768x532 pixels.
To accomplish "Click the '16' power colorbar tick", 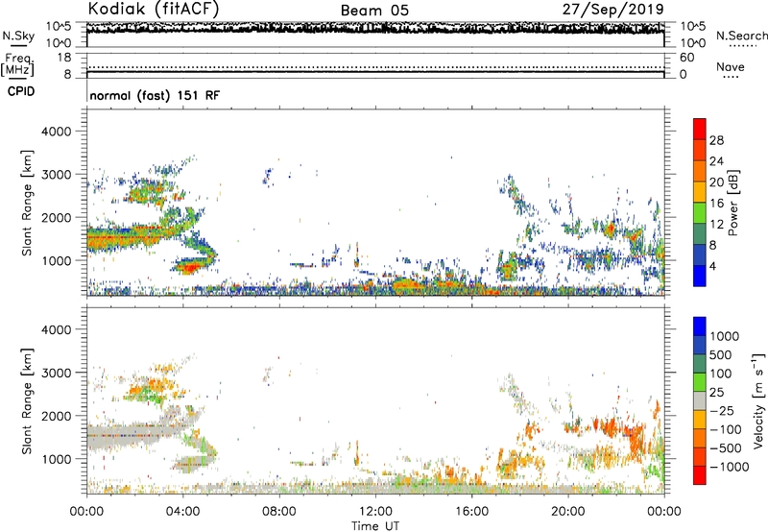I will coord(716,204).
